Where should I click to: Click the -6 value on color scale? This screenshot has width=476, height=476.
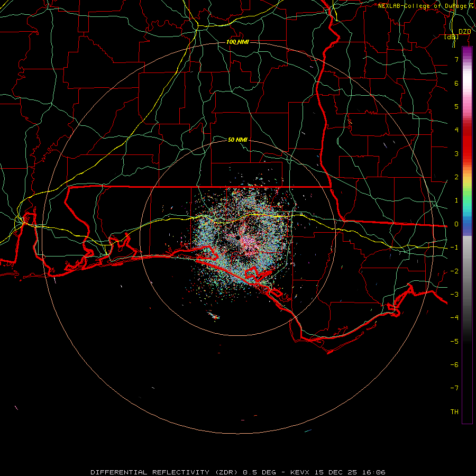point(454,365)
